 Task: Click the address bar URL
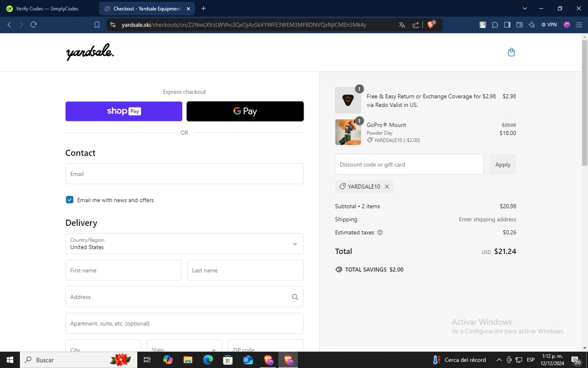pyautogui.click(x=244, y=25)
